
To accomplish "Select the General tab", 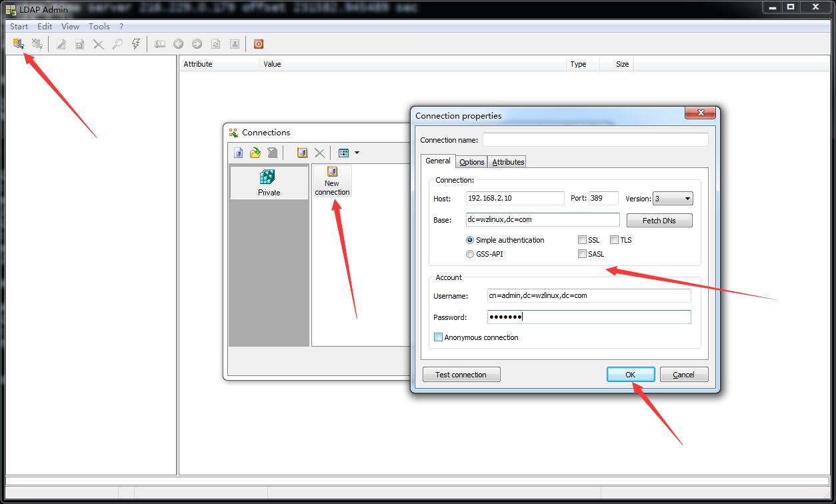I will pos(438,161).
